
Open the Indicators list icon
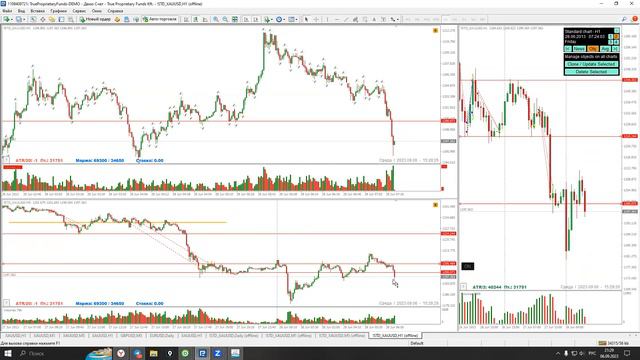(x=267, y=19)
